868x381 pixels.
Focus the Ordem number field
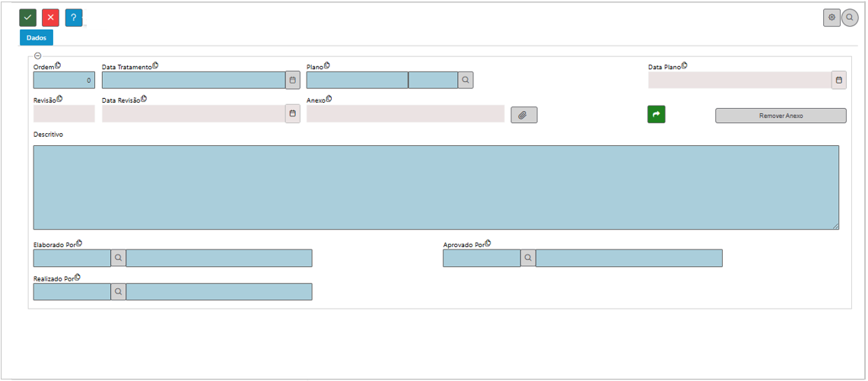(64, 80)
